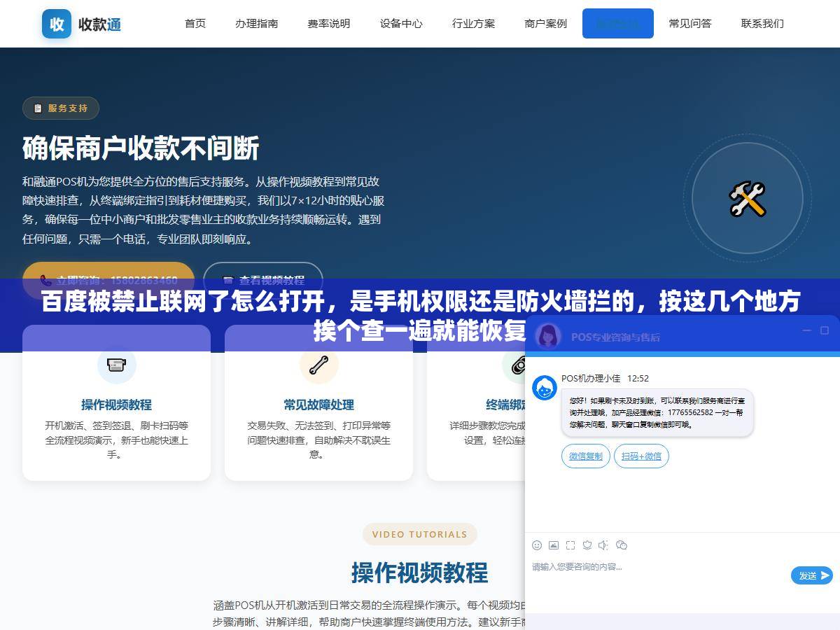
Task: Click the highlighted blue navigation tab
Action: pyautogui.click(x=618, y=23)
